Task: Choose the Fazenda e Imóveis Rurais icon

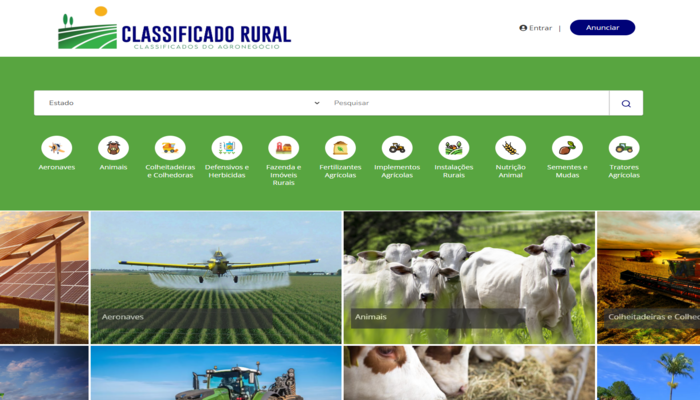Action: click(x=283, y=148)
